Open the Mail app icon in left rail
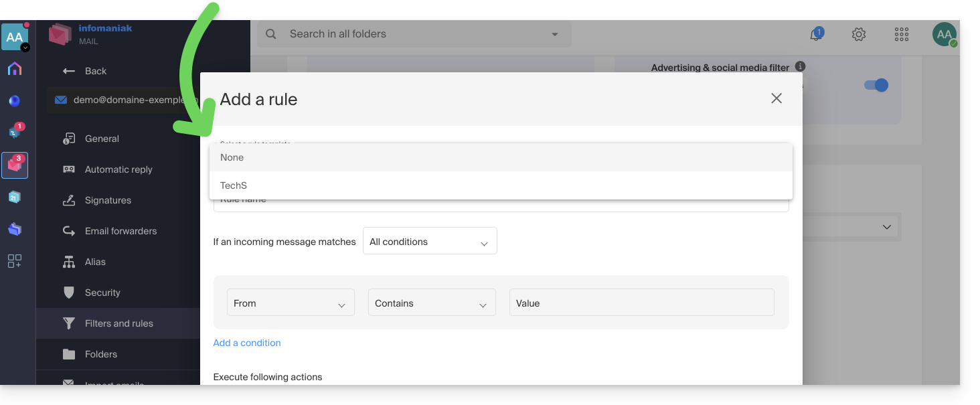This screenshot has height=405, width=980. click(15, 165)
